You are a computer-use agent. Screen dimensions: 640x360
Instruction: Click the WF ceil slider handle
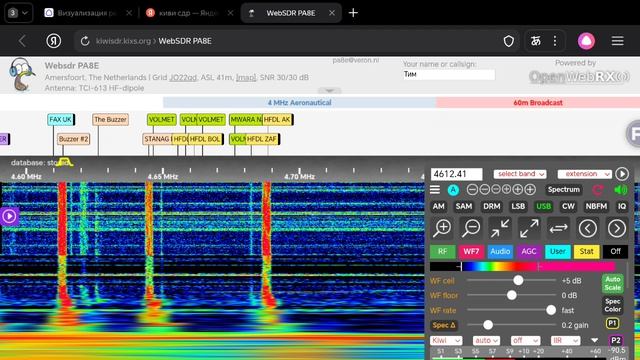click(518, 280)
